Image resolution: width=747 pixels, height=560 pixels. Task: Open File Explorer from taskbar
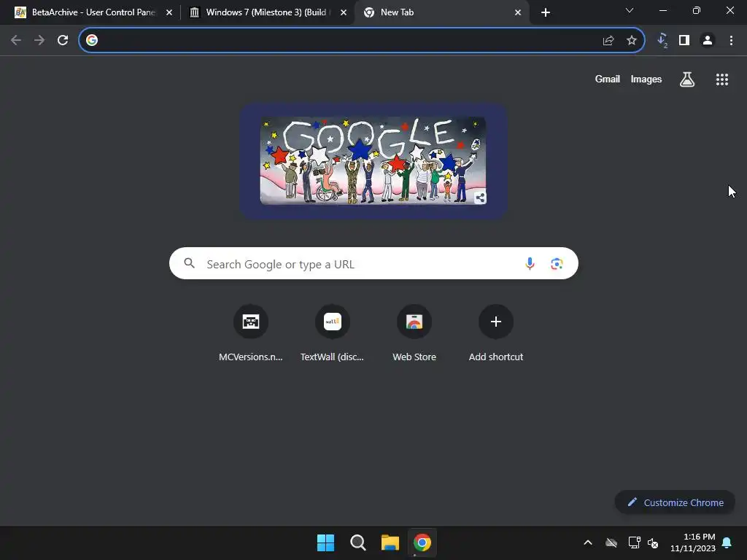[x=390, y=542]
